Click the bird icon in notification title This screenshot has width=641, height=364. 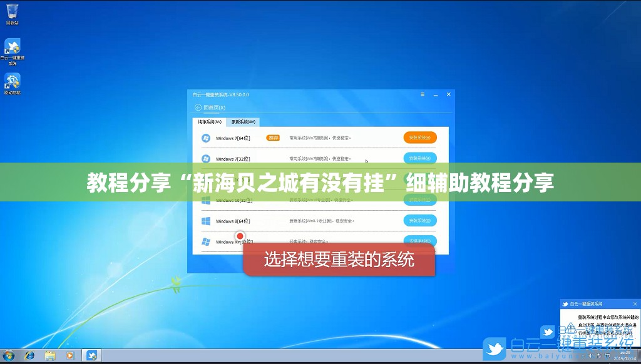(565, 304)
